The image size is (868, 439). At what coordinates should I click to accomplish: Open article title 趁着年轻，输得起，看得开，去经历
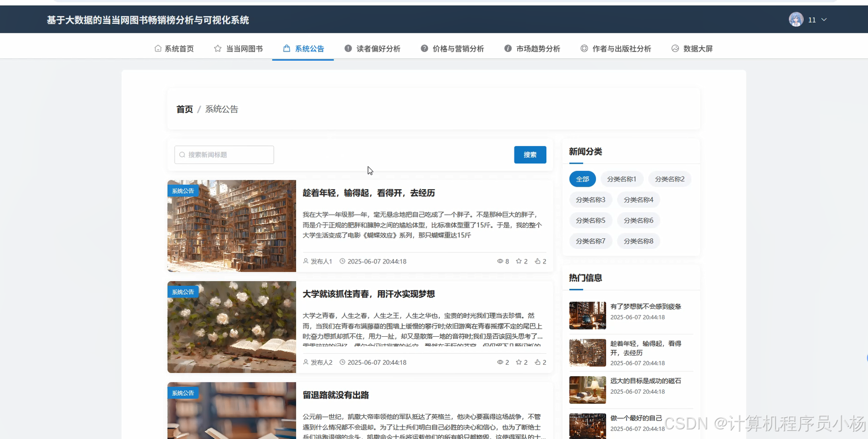pos(369,193)
